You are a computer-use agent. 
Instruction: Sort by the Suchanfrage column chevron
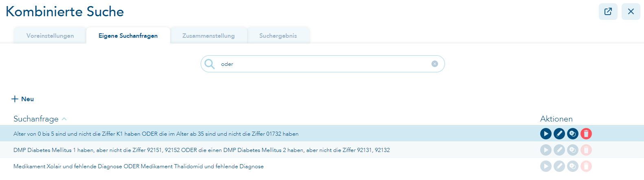pyautogui.click(x=64, y=119)
